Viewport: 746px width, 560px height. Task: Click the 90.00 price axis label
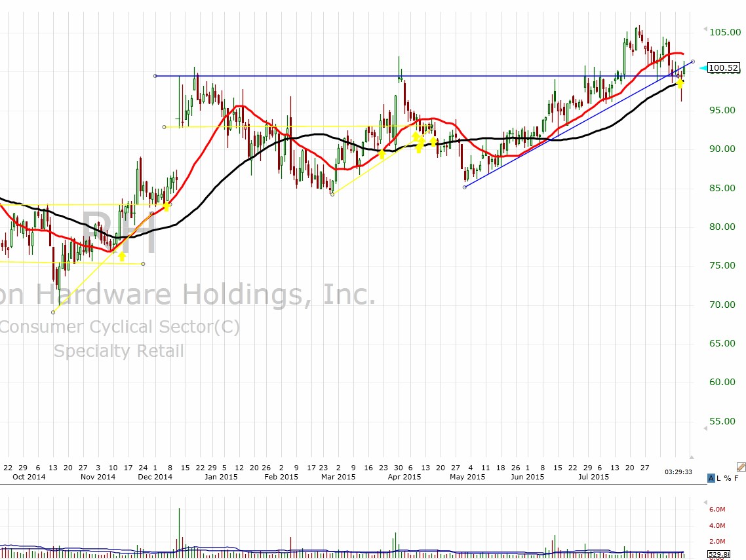pos(722,149)
